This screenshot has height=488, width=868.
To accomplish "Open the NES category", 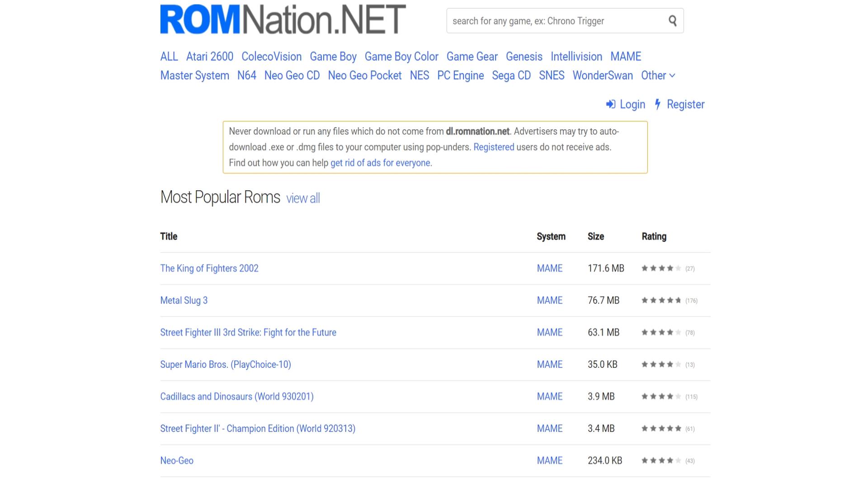I will click(x=420, y=75).
